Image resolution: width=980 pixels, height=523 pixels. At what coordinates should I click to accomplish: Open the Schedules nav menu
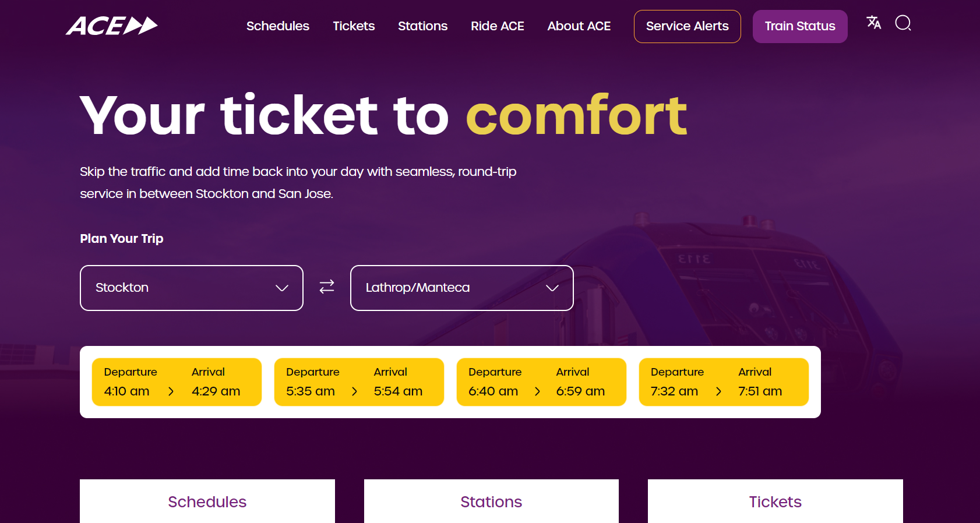(277, 26)
